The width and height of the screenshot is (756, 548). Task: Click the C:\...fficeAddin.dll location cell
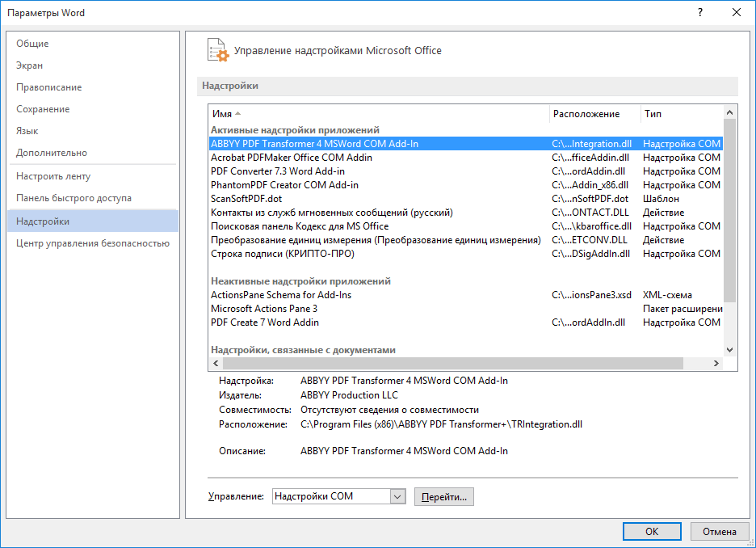tap(590, 158)
